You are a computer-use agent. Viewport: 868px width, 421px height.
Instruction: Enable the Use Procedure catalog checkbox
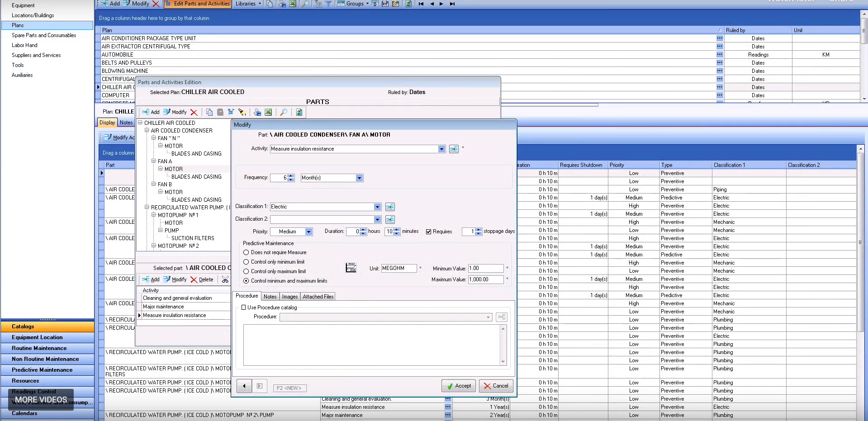(x=244, y=307)
